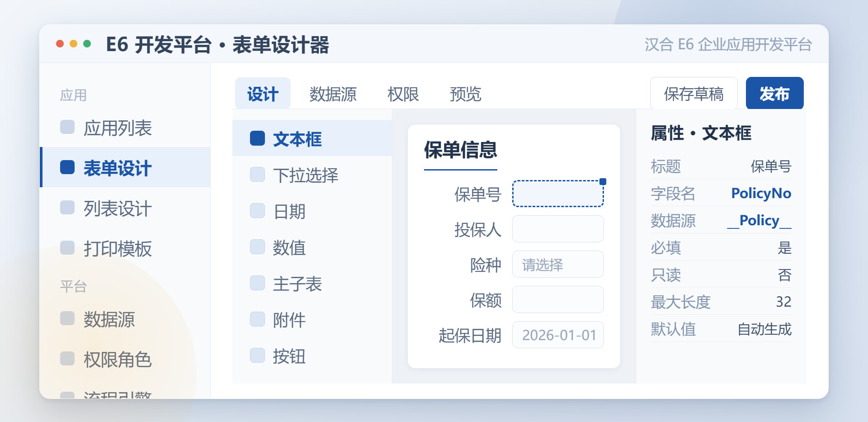
Task: Click the 保单信息 form heading
Action: tap(460, 150)
